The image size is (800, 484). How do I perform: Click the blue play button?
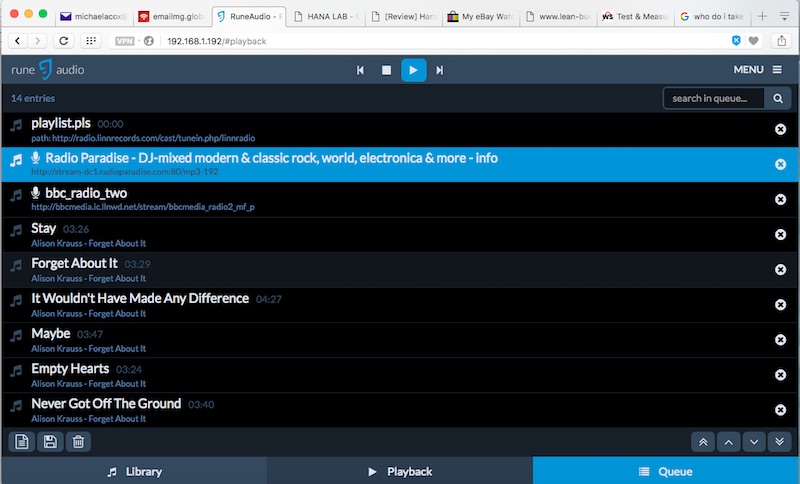pos(413,70)
